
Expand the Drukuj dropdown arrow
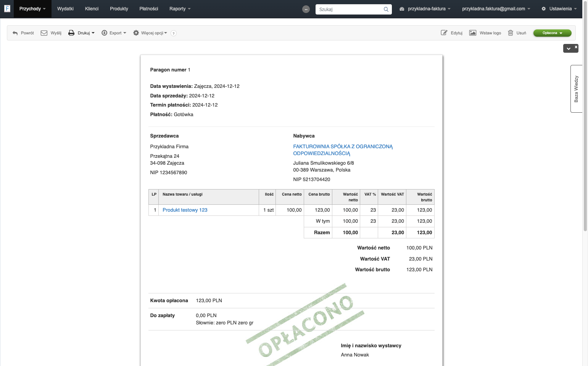pos(93,33)
